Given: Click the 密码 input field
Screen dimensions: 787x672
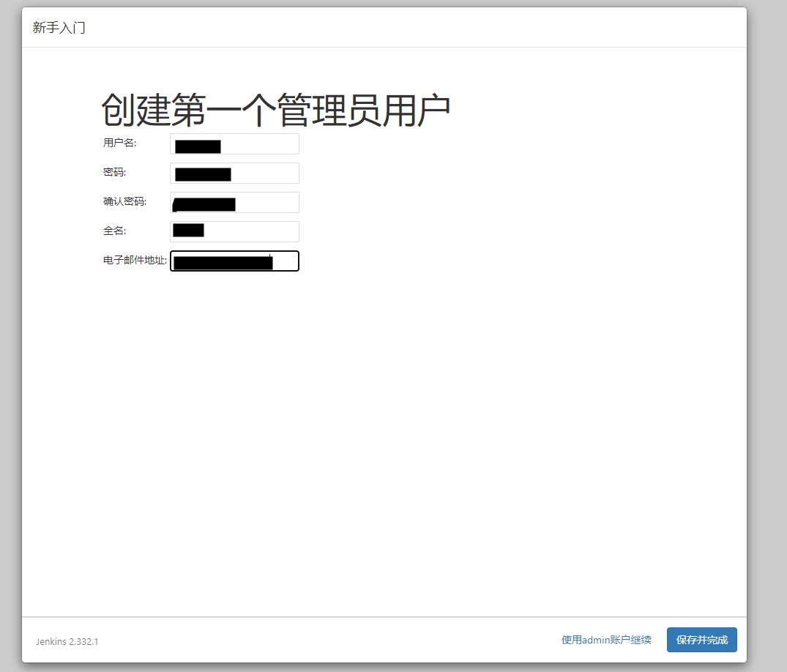Looking at the screenshot, I should [234, 173].
